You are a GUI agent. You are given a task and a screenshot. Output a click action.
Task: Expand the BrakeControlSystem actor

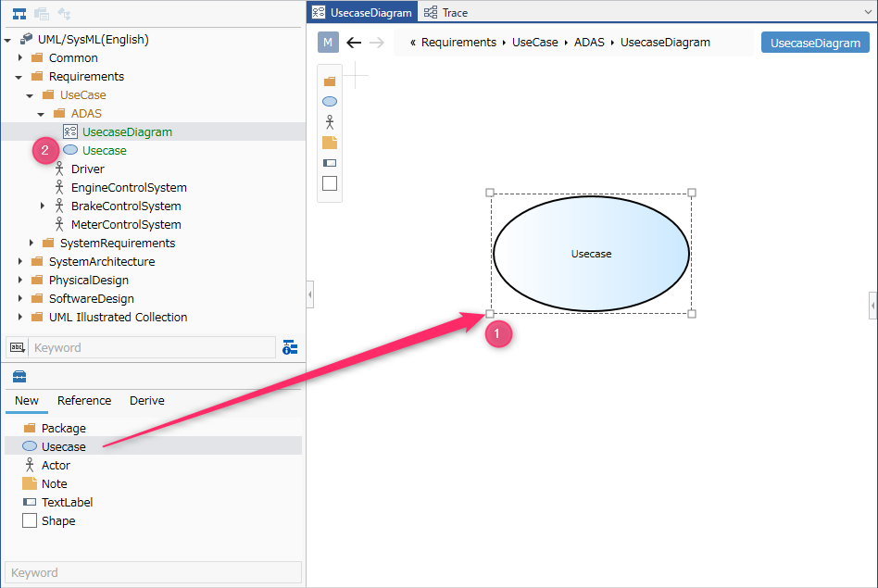[x=43, y=206]
